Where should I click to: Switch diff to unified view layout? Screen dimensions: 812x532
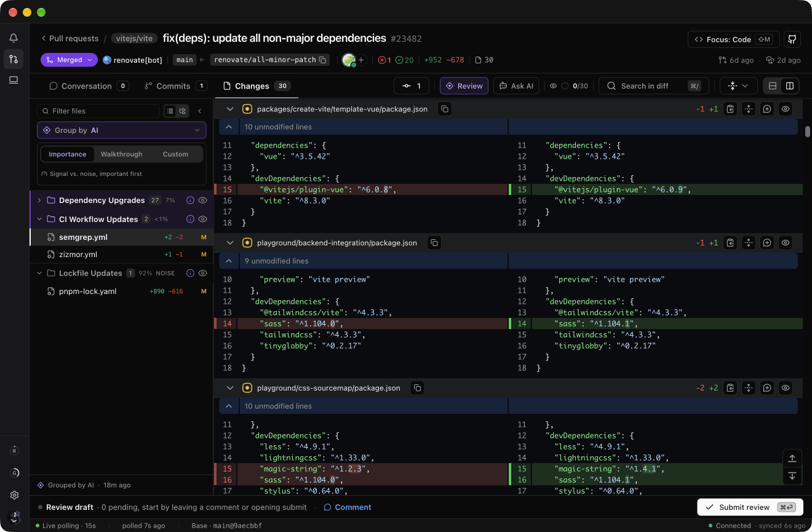773,86
